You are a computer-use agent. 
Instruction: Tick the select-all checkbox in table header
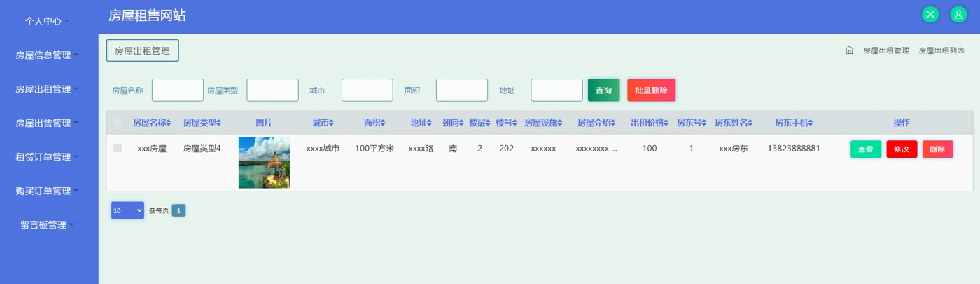(x=118, y=123)
